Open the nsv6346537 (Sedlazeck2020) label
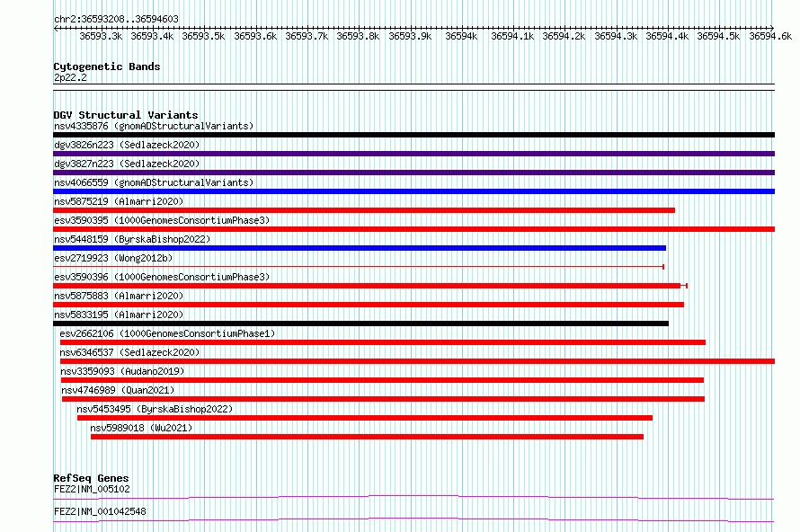The width and height of the screenshot is (800, 532). [129, 352]
